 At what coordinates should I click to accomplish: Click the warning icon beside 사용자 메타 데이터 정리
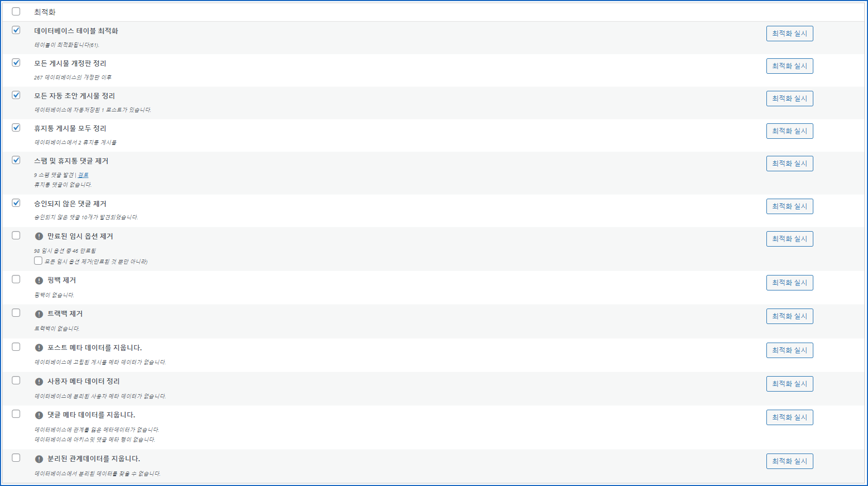39,382
